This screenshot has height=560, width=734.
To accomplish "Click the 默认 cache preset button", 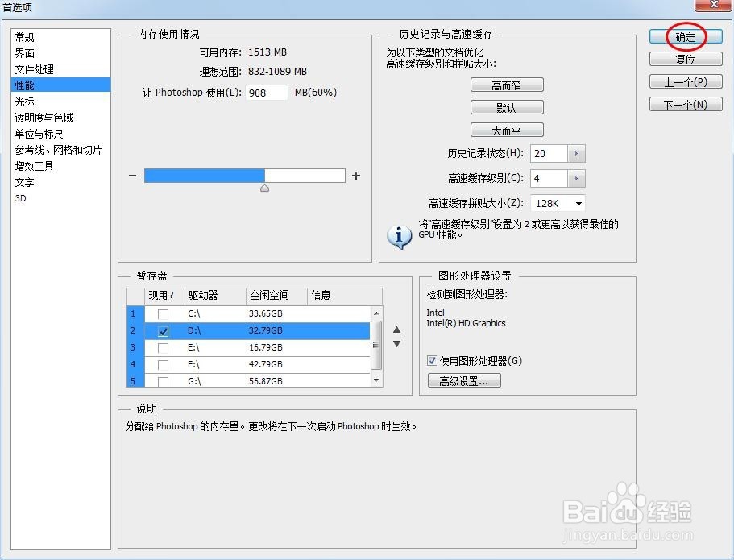I will [x=507, y=108].
